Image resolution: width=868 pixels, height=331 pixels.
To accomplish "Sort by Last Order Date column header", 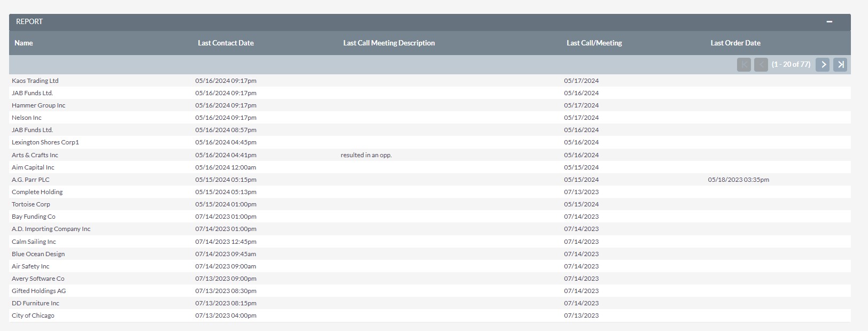I will pos(735,43).
